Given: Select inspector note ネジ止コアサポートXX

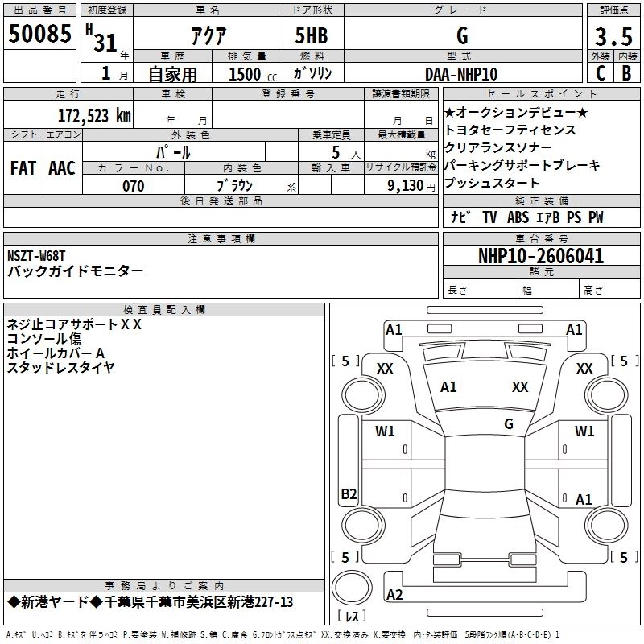Looking at the screenshot, I should (74, 324).
